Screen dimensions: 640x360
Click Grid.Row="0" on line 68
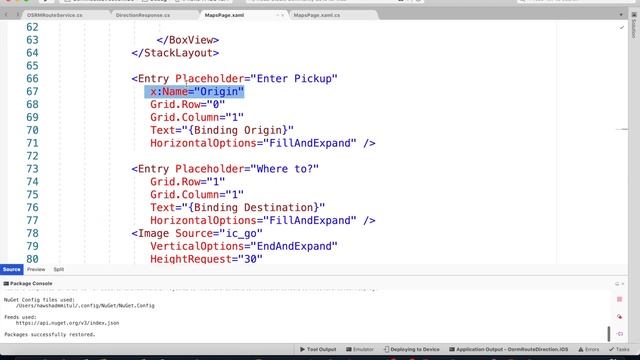point(187,104)
